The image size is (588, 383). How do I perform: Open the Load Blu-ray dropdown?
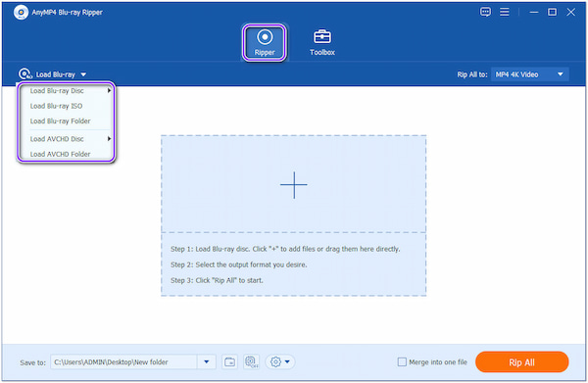tap(53, 74)
